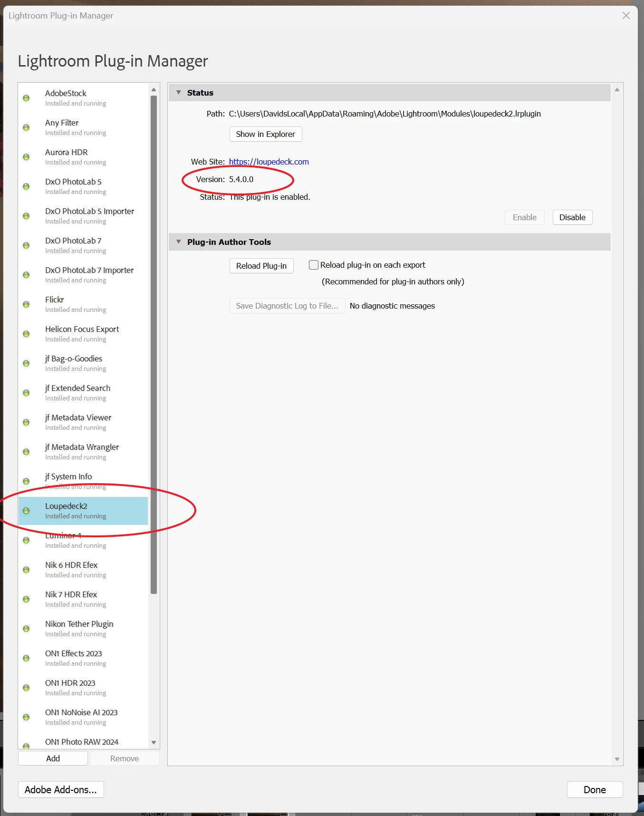Click status dot beside Helicon Focus Export
Screen dimensions: 644x816
coord(26,334)
